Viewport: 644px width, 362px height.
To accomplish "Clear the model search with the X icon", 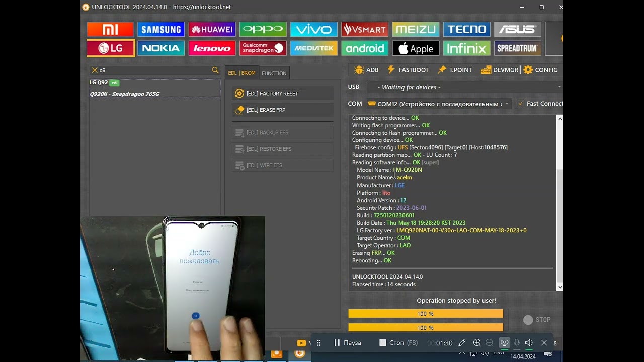I will click(x=94, y=70).
